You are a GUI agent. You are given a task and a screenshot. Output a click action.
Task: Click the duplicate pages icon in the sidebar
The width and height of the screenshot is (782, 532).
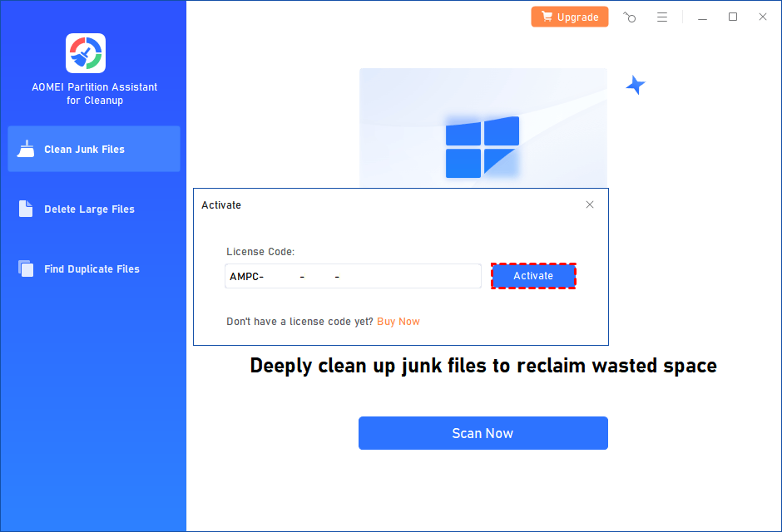(x=26, y=268)
